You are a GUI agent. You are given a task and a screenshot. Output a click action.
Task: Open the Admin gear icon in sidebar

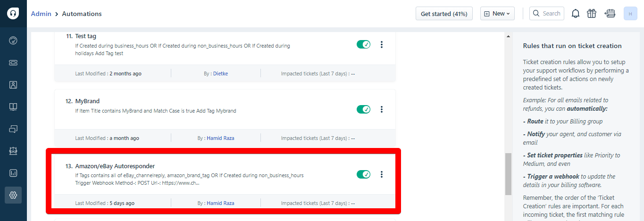(13, 195)
